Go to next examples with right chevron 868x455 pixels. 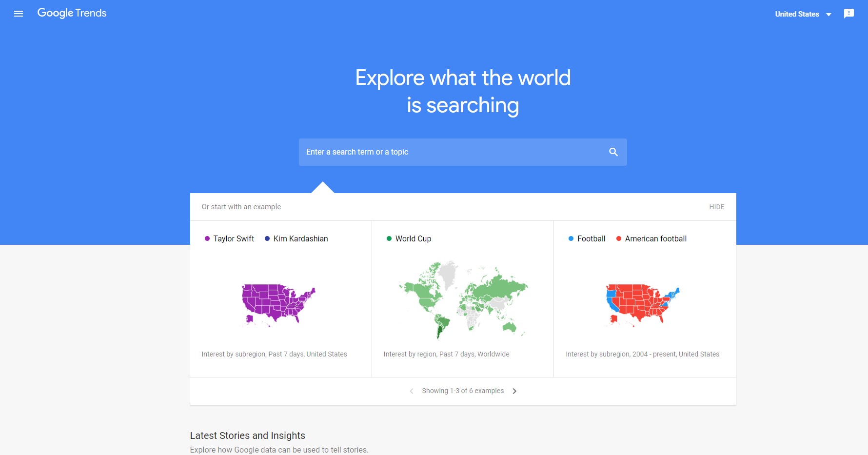coord(514,391)
